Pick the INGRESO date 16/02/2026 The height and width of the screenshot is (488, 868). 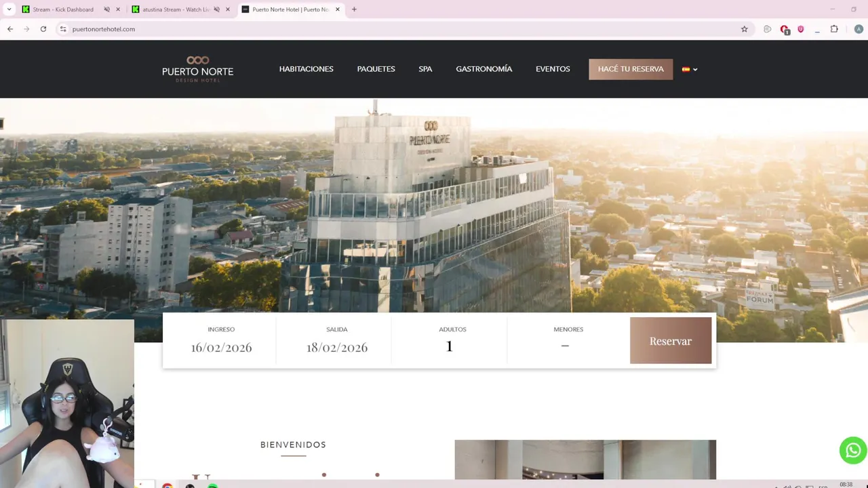[221, 347]
